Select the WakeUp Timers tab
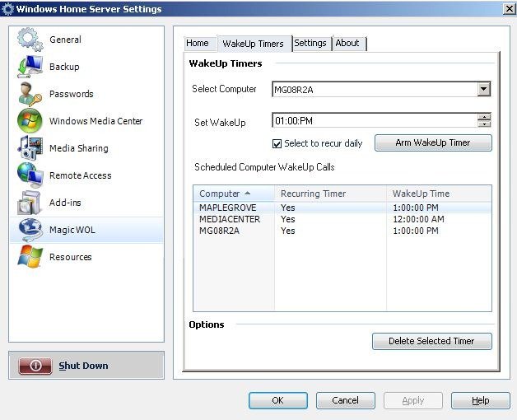Viewport: 517px width, 420px height. pyautogui.click(x=254, y=44)
